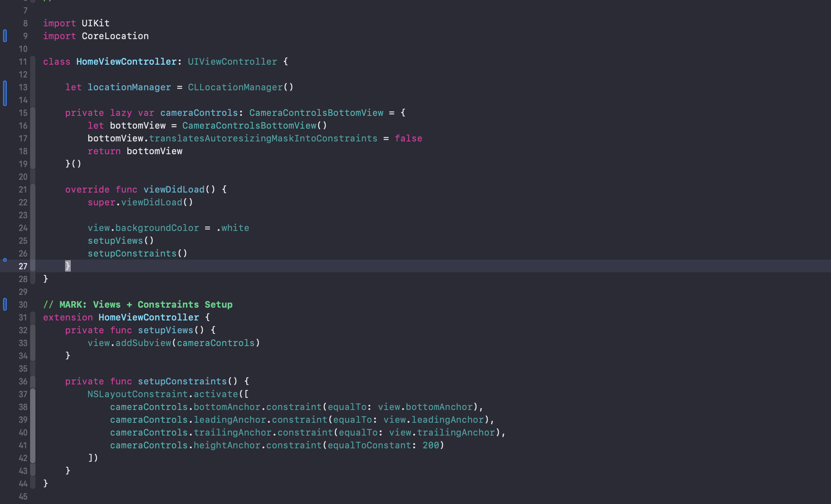Place cursor on the number 200 in heightAnchor constraint
831x504 pixels.
coord(431,445)
